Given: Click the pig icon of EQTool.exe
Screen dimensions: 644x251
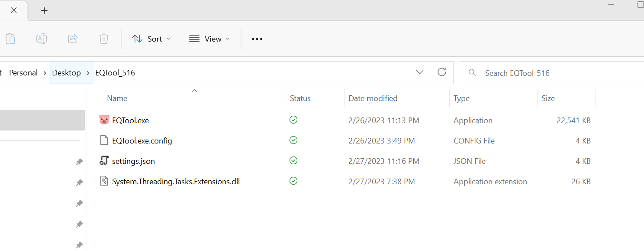Looking at the screenshot, I should (x=104, y=120).
